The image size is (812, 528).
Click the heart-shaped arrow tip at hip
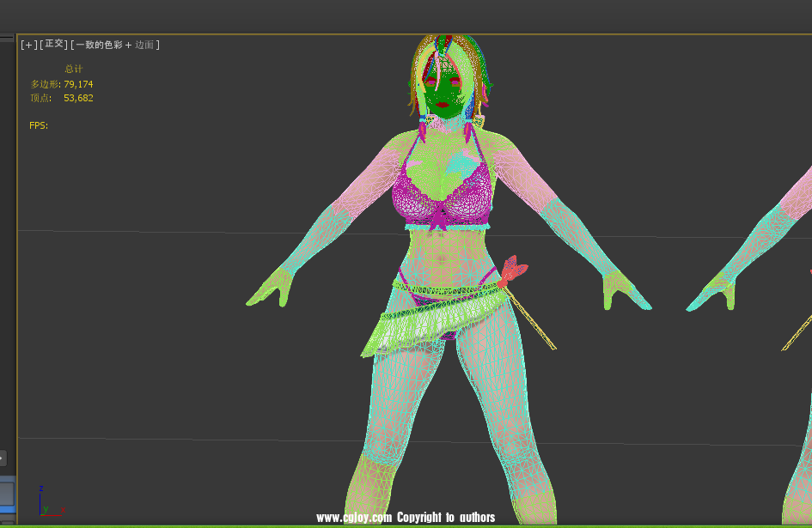coord(513,270)
